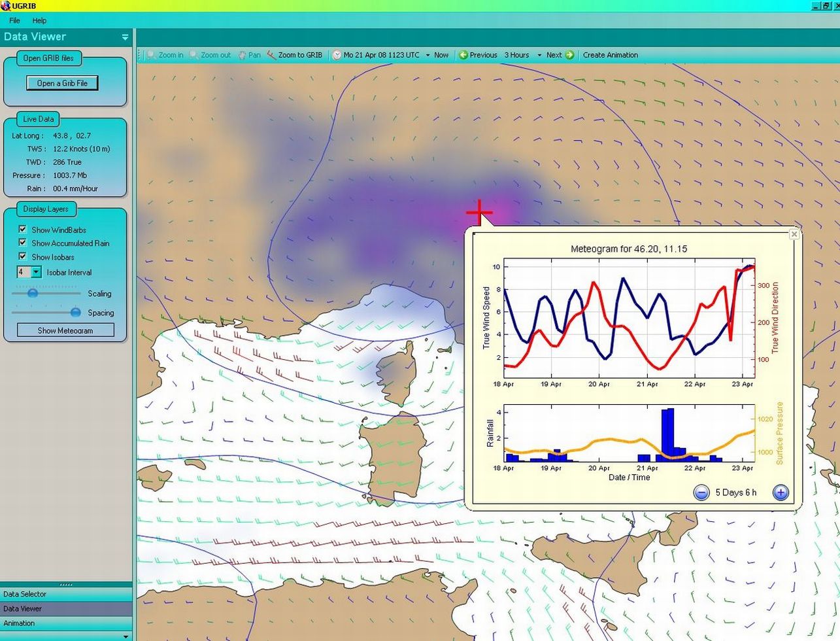This screenshot has height=641, width=840.
Task: Click the 3 Hours step label
Action: pyautogui.click(x=516, y=55)
